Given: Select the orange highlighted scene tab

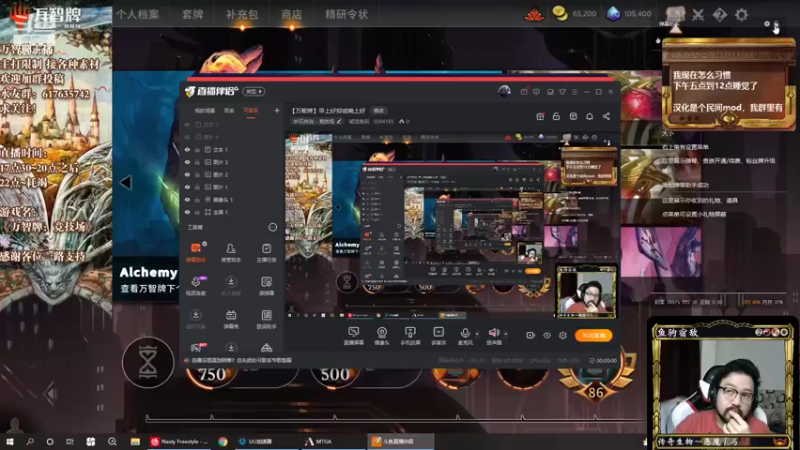Looking at the screenshot, I should [251, 110].
